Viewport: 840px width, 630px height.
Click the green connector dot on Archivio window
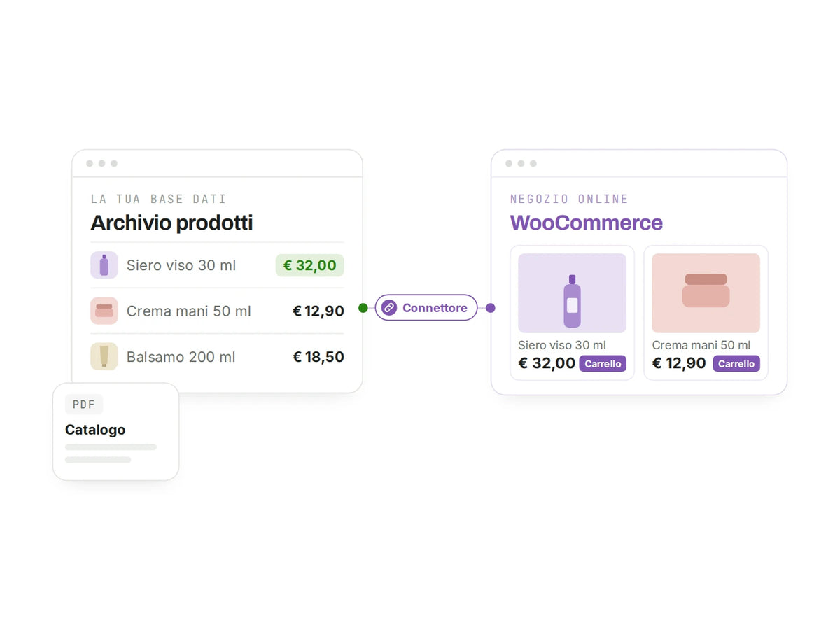pyautogui.click(x=363, y=308)
